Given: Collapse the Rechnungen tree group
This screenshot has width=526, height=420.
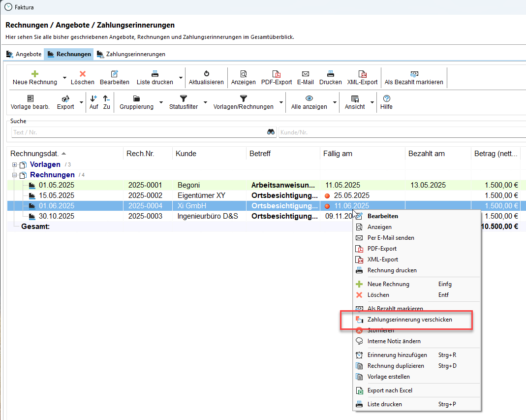Looking at the screenshot, I should pyautogui.click(x=15, y=175).
